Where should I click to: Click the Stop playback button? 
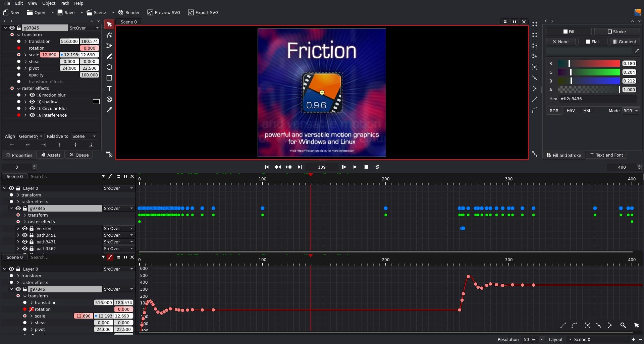[366, 167]
